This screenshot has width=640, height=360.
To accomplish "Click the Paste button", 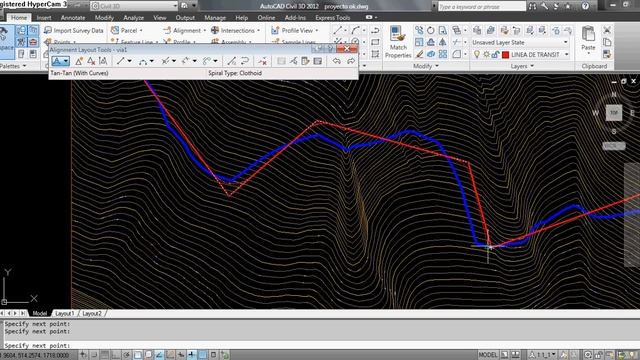I will click(588, 38).
